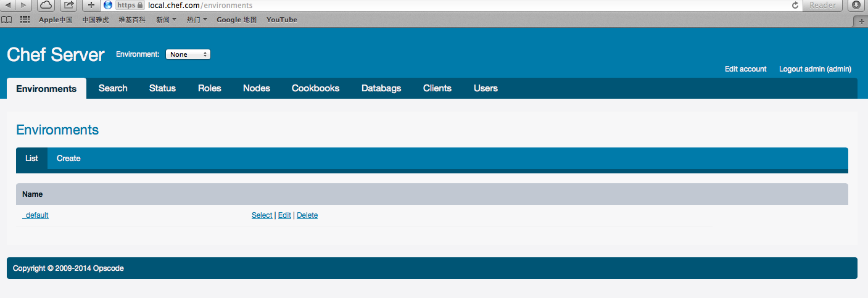The image size is (868, 298).
Task: Open the 中国雅虎 bookmark
Action: tap(96, 20)
